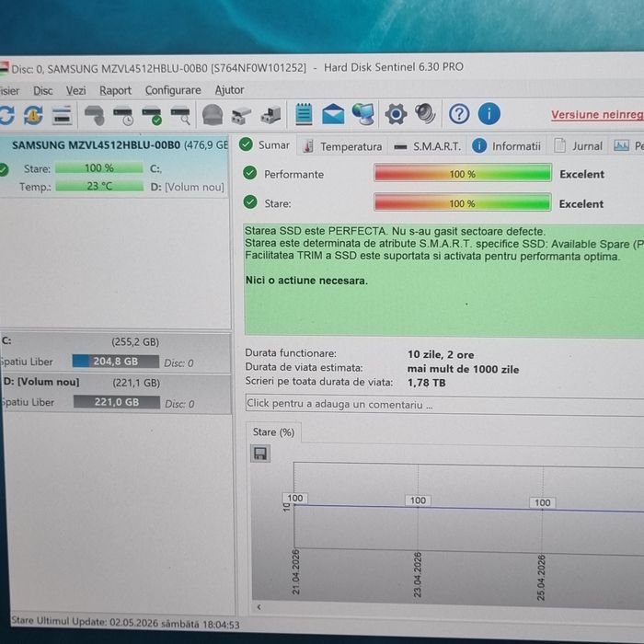Click the D: free space bar 221,0 GB
The width and height of the screenshot is (644, 644).
pos(117,402)
